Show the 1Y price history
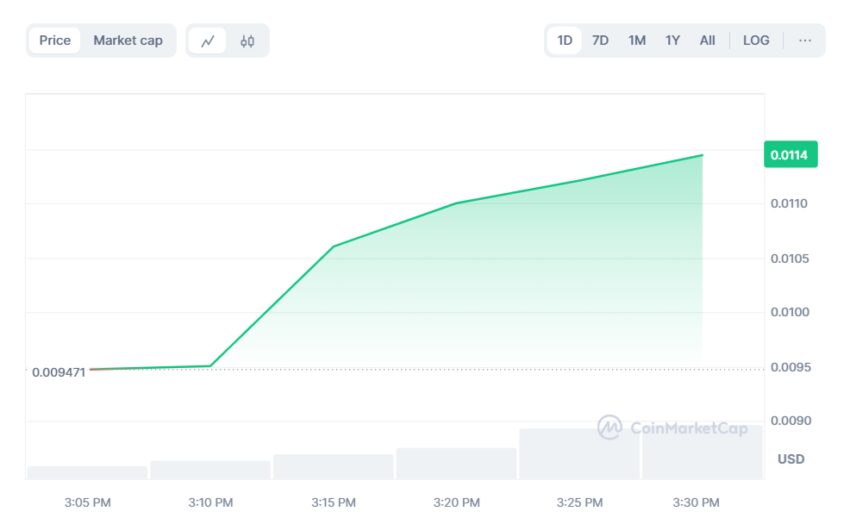The width and height of the screenshot is (850, 524). pos(673,41)
